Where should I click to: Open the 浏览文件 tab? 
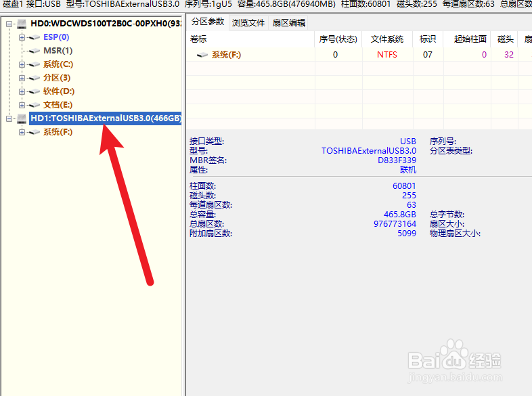point(248,23)
